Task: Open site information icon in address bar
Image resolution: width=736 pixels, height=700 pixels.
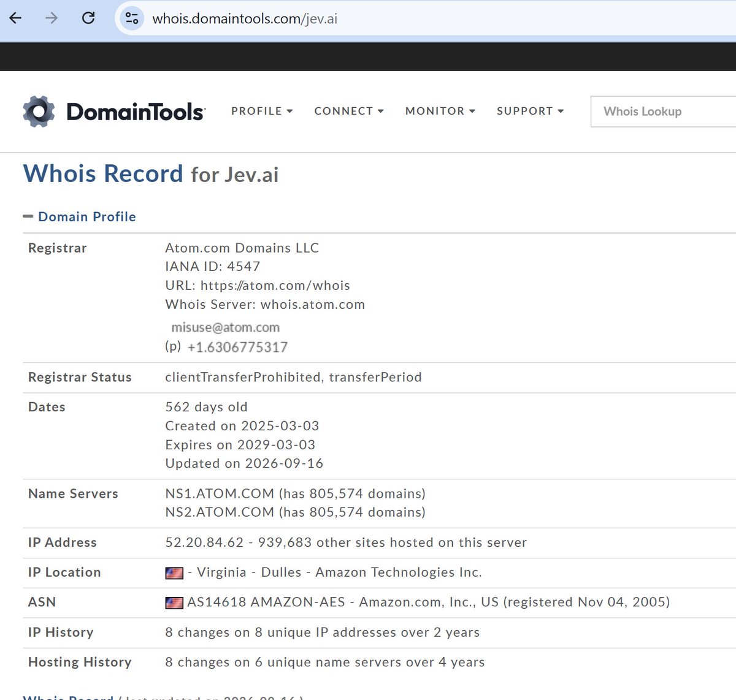Action: 131,18
